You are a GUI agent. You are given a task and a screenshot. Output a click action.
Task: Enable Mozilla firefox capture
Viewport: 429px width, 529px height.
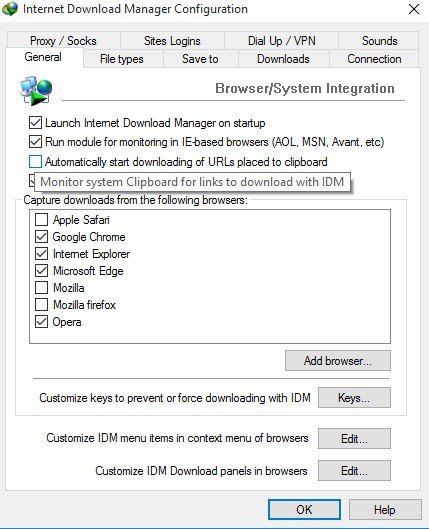coord(41,305)
